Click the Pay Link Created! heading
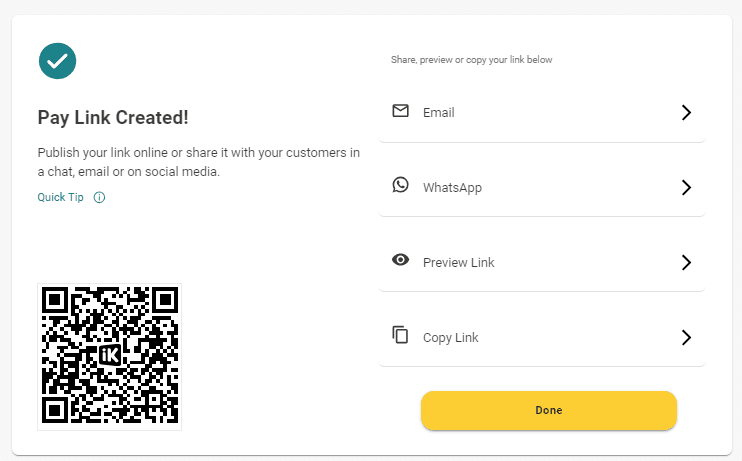This screenshot has height=461, width=742. 113,117
